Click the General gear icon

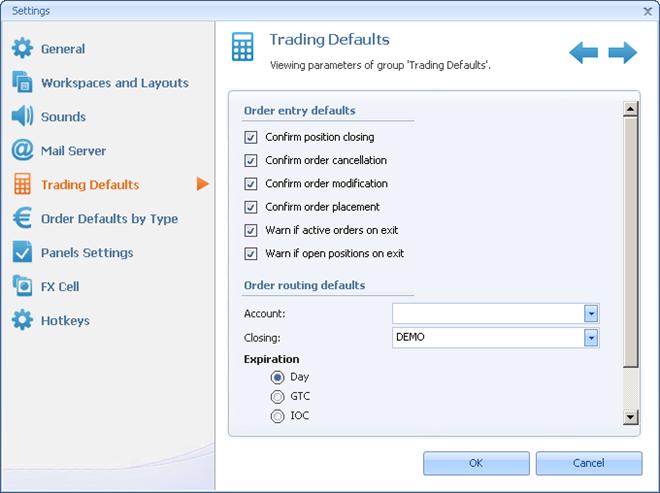[22, 48]
